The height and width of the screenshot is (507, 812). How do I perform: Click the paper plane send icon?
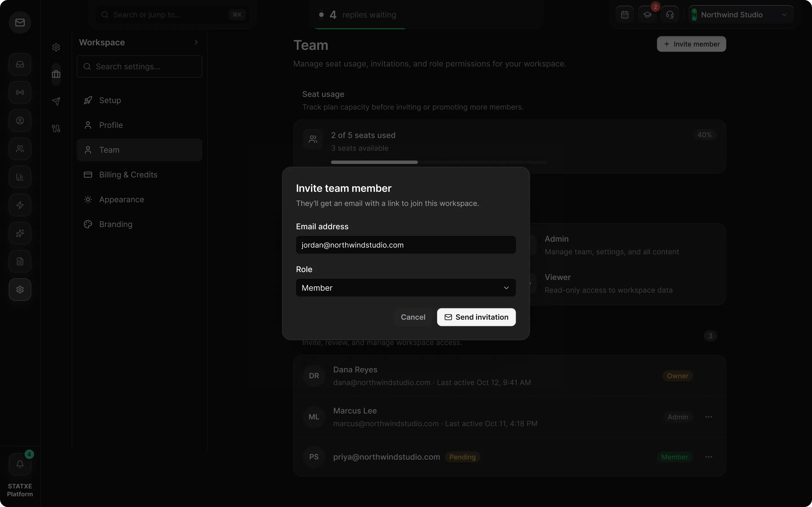point(56,101)
